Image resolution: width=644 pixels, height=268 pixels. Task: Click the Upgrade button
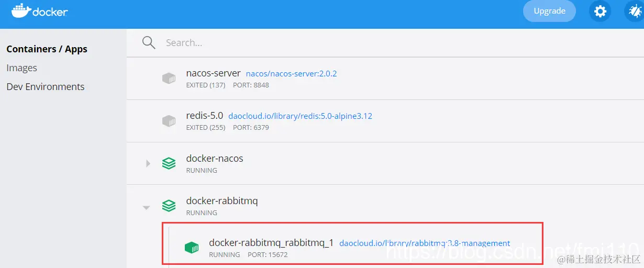[549, 11]
